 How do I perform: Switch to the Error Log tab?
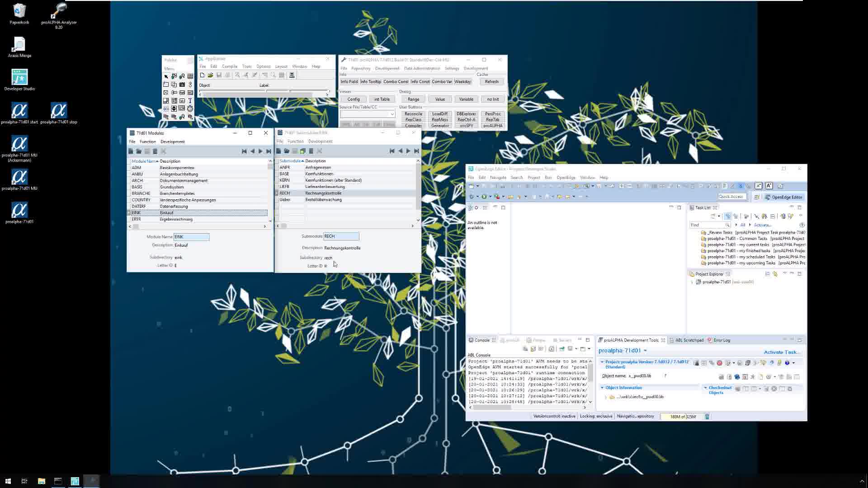pyautogui.click(x=719, y=340)
